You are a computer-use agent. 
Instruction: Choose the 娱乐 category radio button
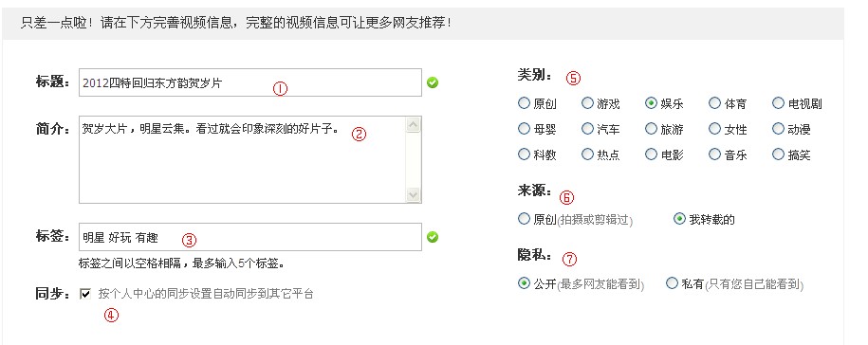point(651,102)
